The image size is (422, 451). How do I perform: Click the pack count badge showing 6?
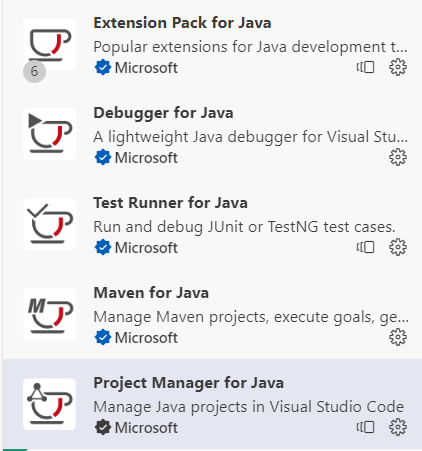(34, 71)
